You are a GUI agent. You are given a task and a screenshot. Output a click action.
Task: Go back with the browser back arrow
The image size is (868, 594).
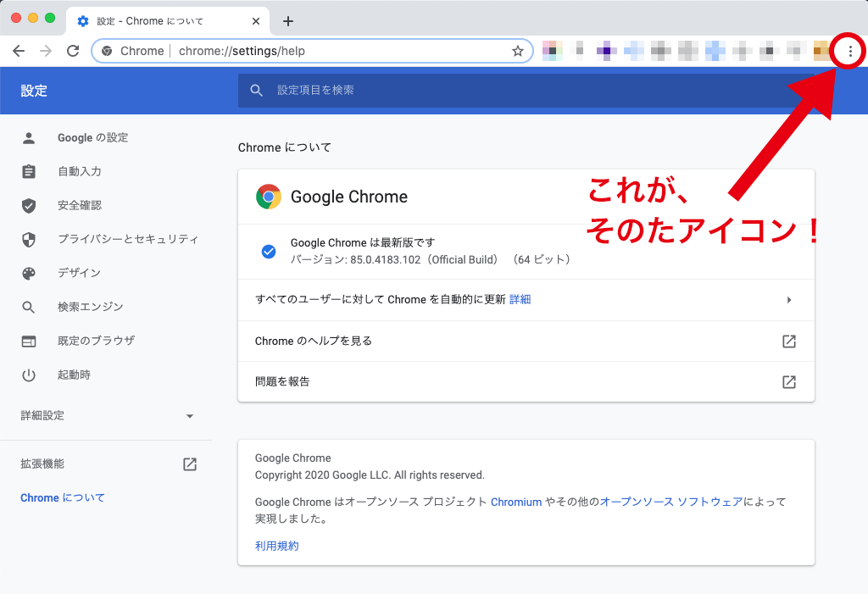click(x=19, y=51)
